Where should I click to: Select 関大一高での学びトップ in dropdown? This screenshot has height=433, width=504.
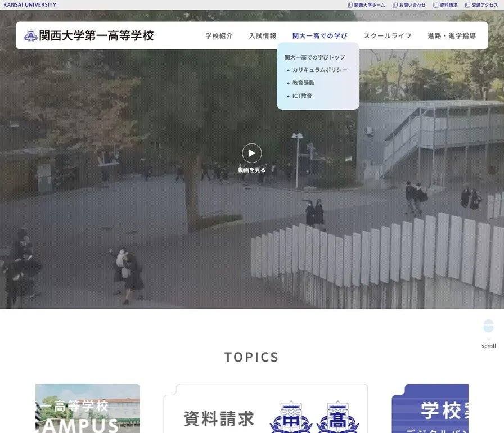(314, 57)
